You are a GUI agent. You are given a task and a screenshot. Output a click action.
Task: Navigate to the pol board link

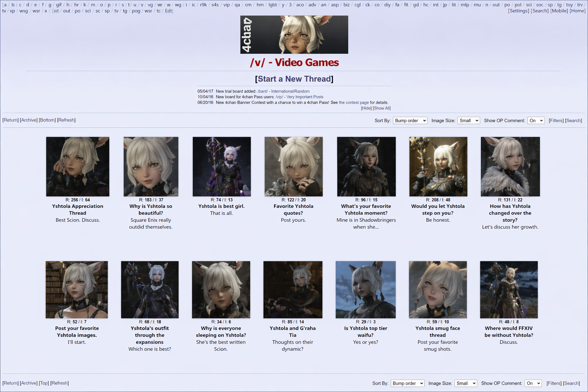(x=518, y=5)
